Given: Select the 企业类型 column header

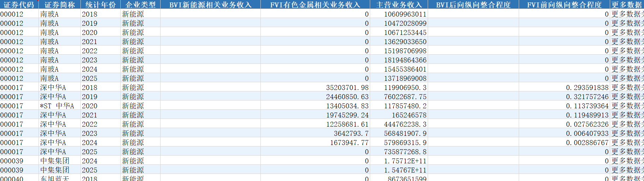Looking at the screenshot, I should tap(140, 5).
